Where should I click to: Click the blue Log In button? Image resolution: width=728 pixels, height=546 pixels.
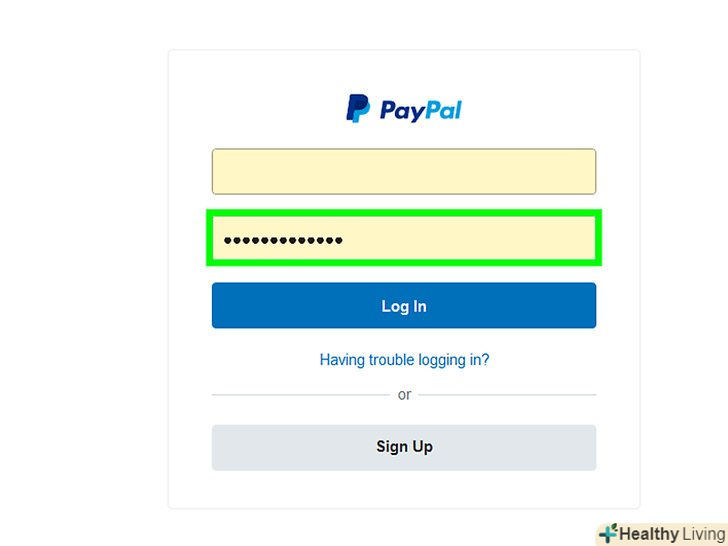(x=404, y=306)
